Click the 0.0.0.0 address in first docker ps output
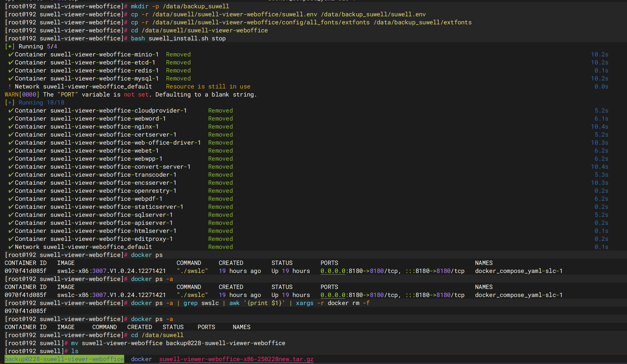Viewport: 627px width, 364px height. pyautogui.click(x=333, y=271)
